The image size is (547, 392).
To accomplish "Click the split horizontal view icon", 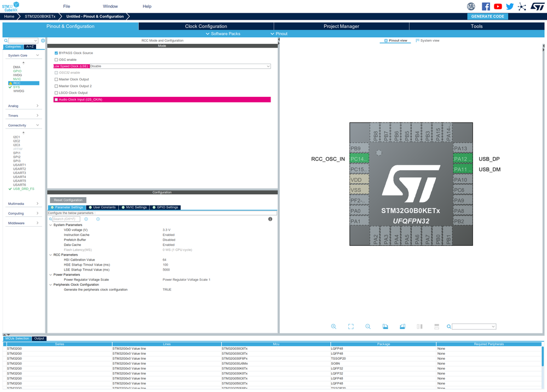I will 436,326.
